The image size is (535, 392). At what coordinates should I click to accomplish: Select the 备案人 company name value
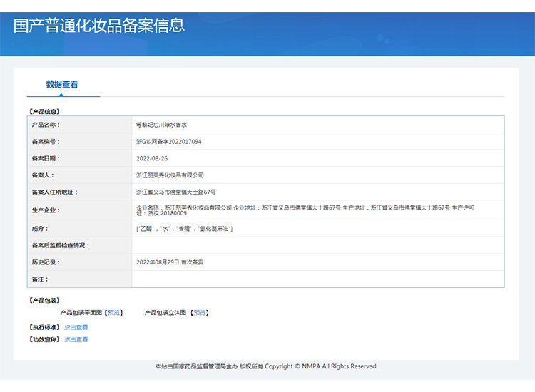tap(170, 175)
